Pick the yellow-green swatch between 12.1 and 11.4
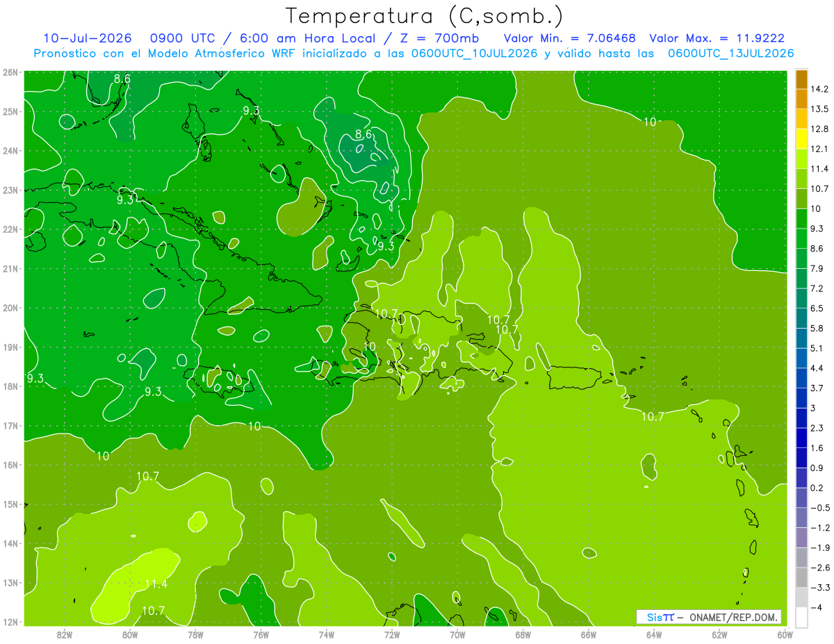This screenshot has width=834, height=644. click(x=801, y=158)
